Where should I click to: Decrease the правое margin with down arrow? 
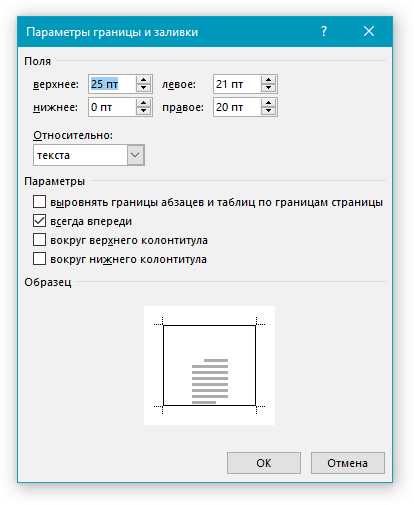click(x=268, y=111)
